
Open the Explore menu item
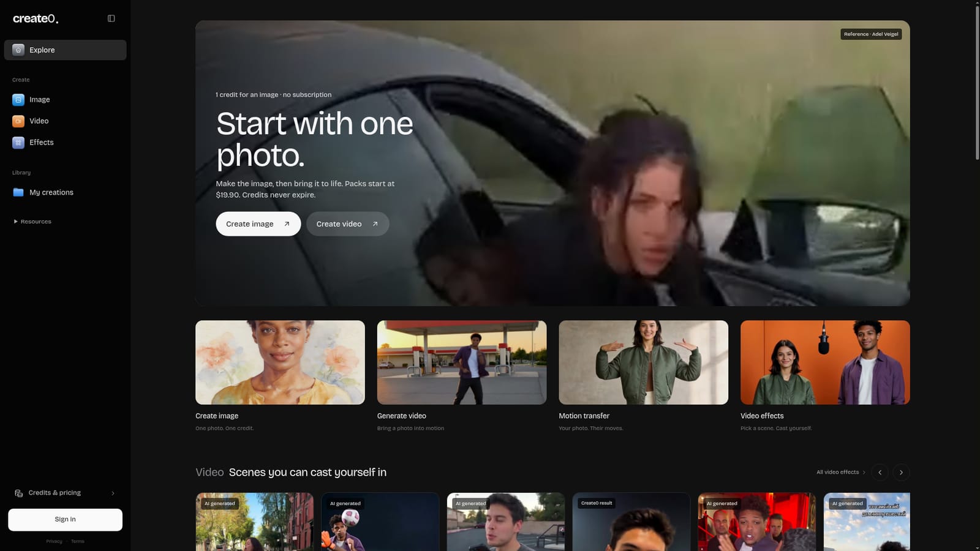coord(66,50)
